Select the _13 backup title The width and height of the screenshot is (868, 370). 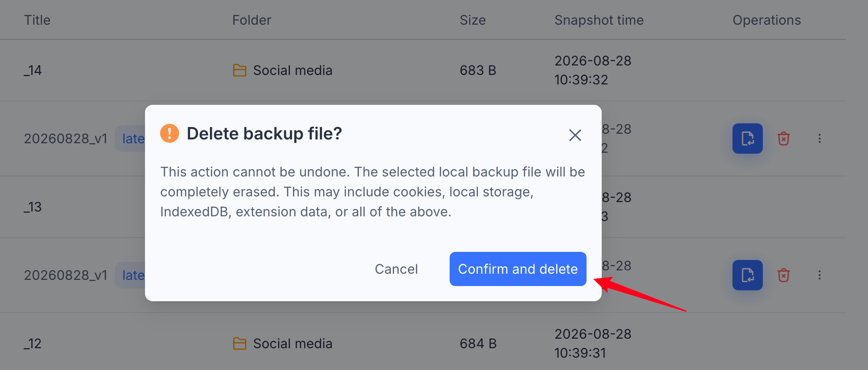coord(33,207)
